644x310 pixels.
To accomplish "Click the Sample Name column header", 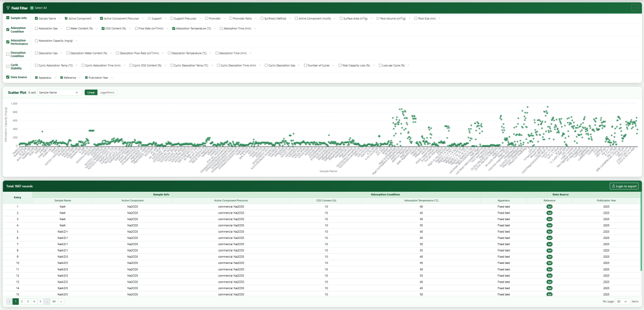I will click(x=62, y=200).
